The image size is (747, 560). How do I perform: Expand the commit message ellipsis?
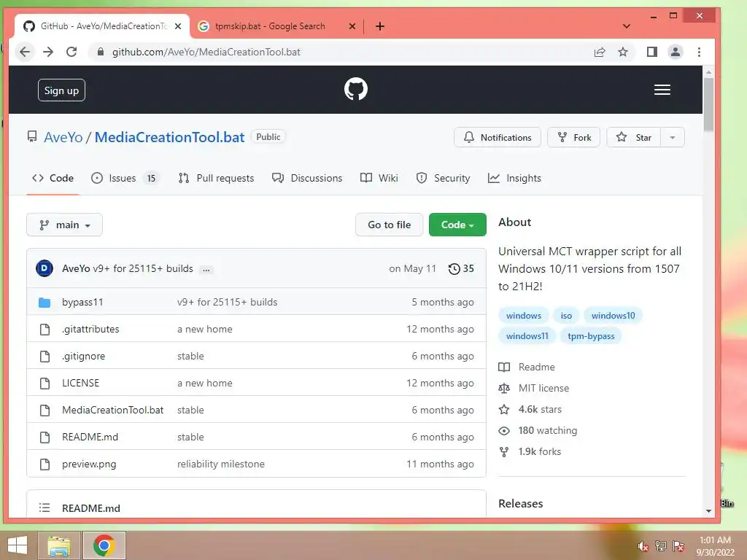[x=206, y=270]
